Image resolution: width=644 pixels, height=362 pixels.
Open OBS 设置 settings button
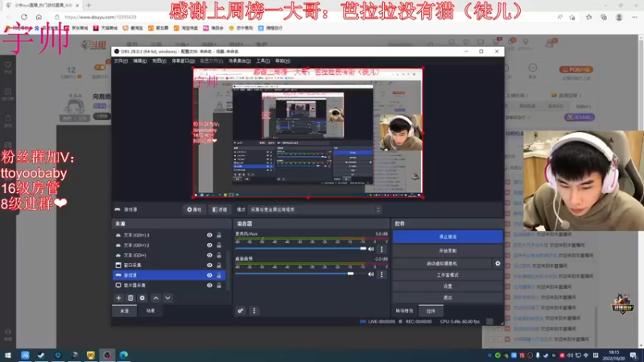point(448,286)
